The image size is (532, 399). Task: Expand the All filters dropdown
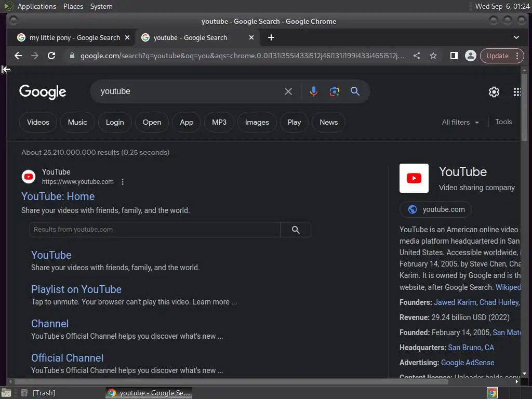(x=460, y=122)
